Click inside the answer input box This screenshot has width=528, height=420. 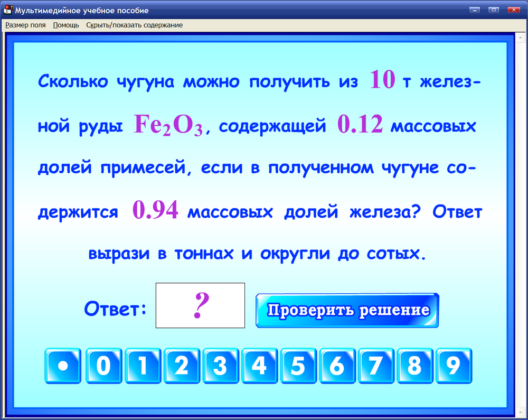click(200, 305)
